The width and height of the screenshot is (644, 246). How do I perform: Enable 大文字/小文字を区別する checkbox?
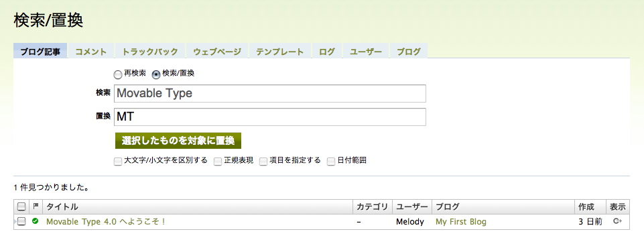(118, 161)
